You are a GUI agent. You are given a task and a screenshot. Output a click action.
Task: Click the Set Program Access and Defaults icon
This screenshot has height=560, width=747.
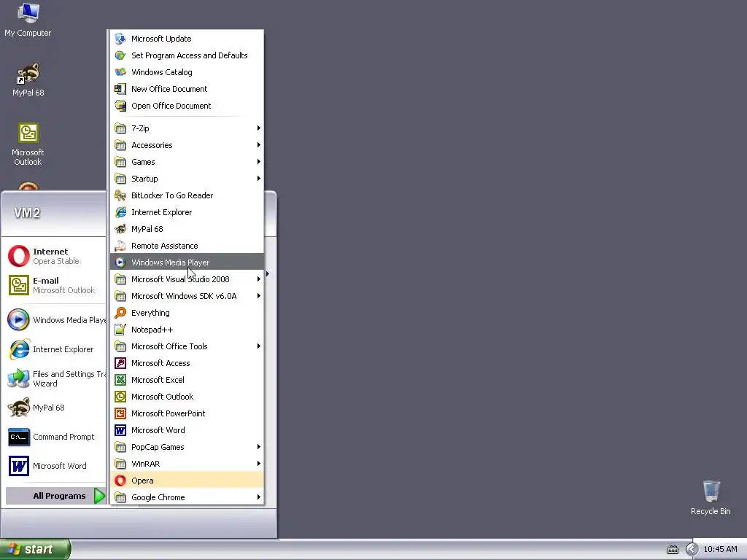[120, 55]
